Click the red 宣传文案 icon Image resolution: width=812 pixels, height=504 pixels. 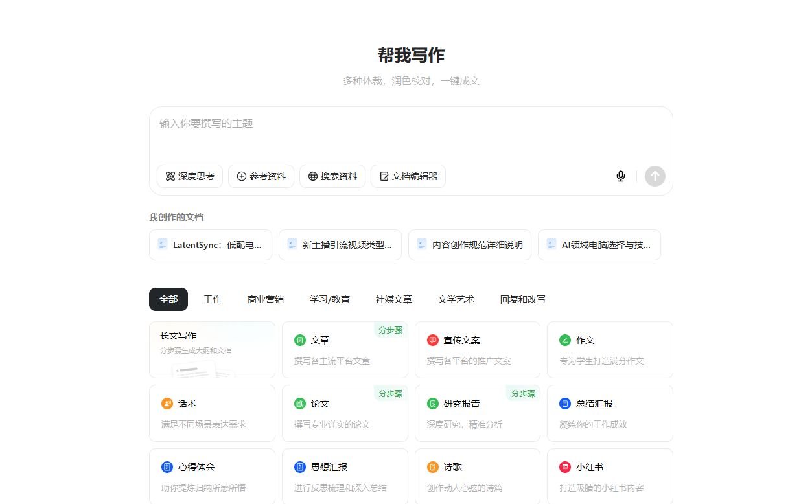point(433,340)
